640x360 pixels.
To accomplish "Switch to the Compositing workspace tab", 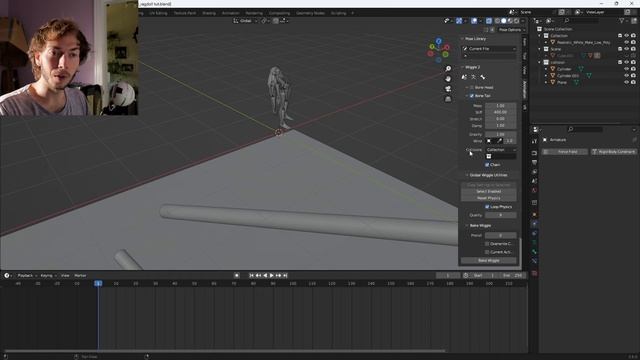I will click(x=279, y=13).
